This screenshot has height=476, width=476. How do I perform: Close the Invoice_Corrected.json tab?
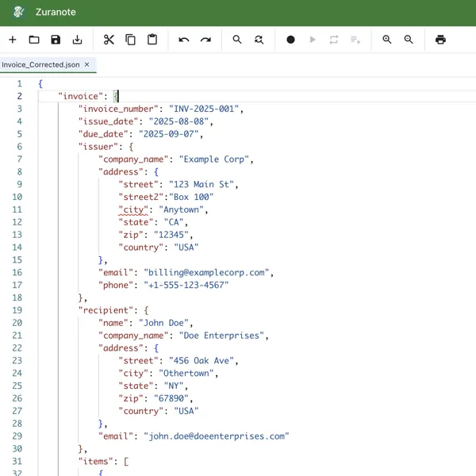coord(87,65)
